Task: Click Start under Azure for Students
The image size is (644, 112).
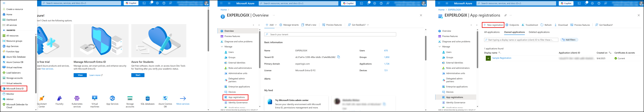Action: coord(138,75)
